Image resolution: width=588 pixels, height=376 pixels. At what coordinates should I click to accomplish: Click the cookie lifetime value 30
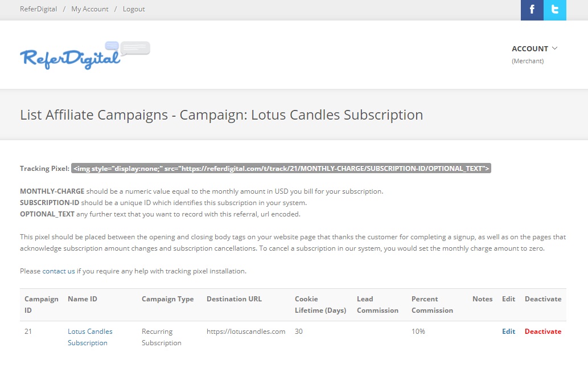[298, 332]
